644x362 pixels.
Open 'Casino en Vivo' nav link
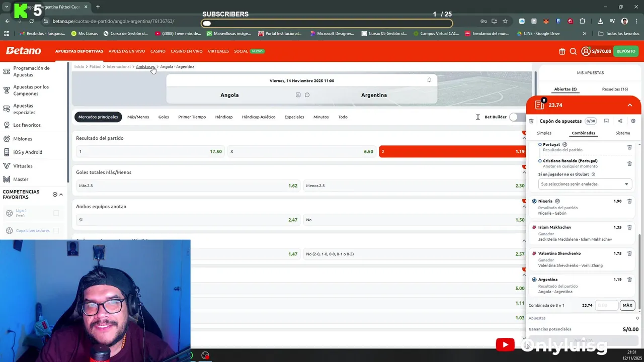coord(187,51)
